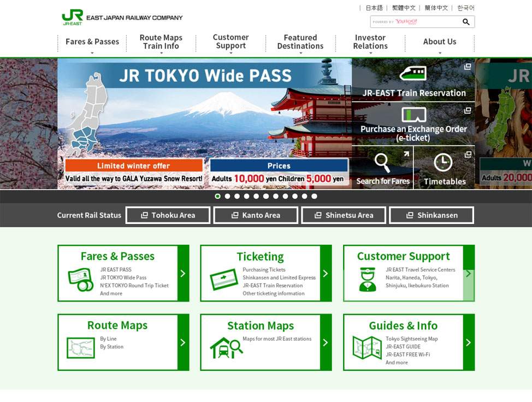Image resolution: width=532 pixels, height=402 pixels.
Task: Click new-window icon on Train Reservation tile
Action: tap(468, 67)
